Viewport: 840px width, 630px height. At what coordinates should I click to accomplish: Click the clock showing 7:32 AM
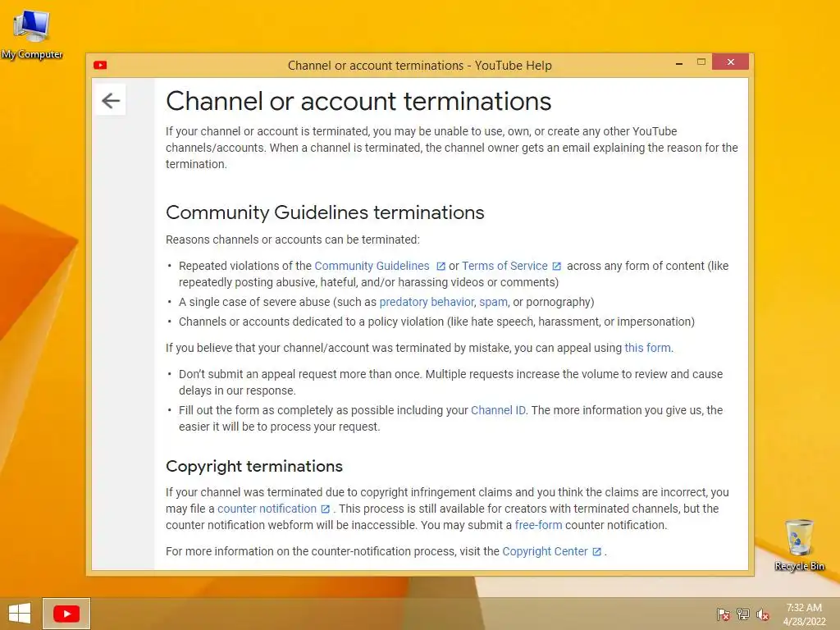pyautogui.click(x=804, y=608)
